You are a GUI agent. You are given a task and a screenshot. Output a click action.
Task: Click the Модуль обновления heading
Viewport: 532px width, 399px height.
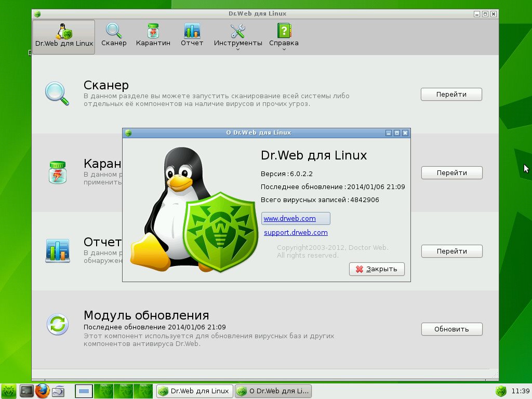pos(146,315)
